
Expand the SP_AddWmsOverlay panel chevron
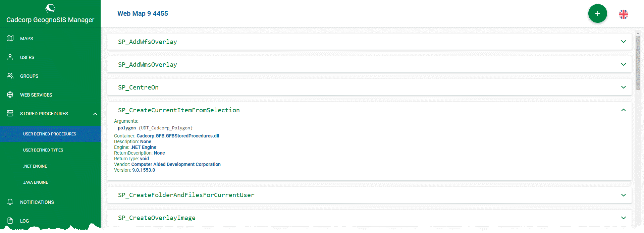click(x=623, y=64)
